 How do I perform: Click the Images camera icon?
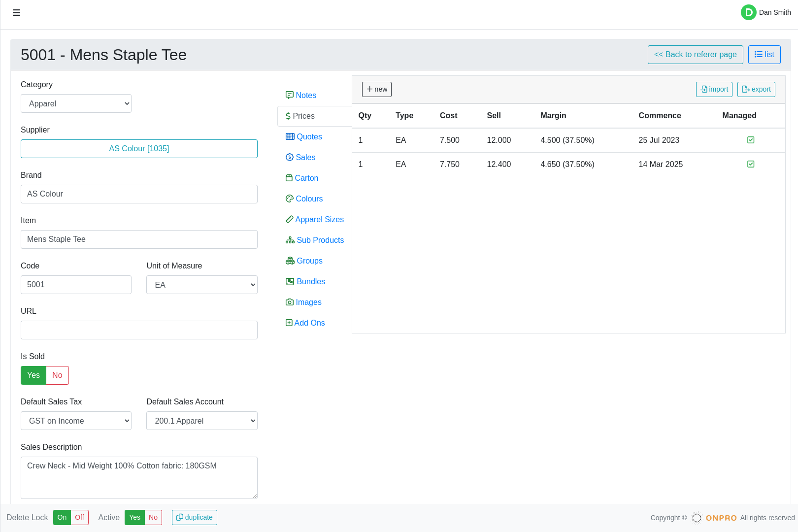click(x=290, y=302)
